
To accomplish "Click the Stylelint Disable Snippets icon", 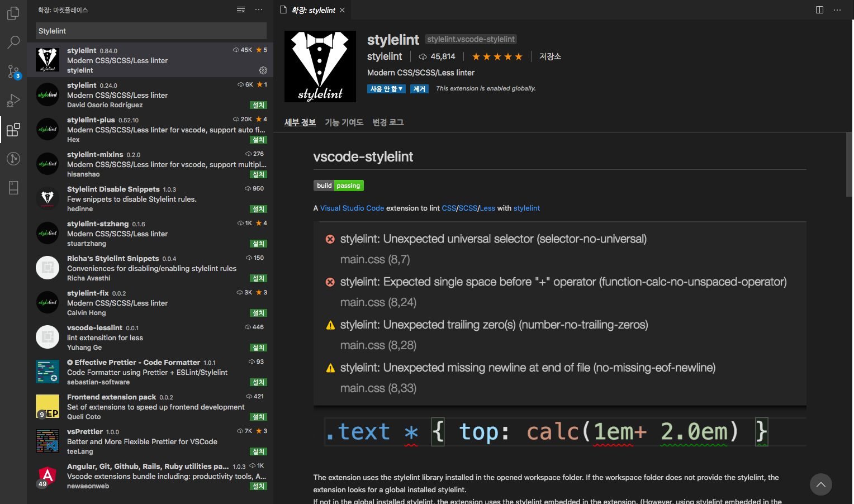I will point(48,198).
